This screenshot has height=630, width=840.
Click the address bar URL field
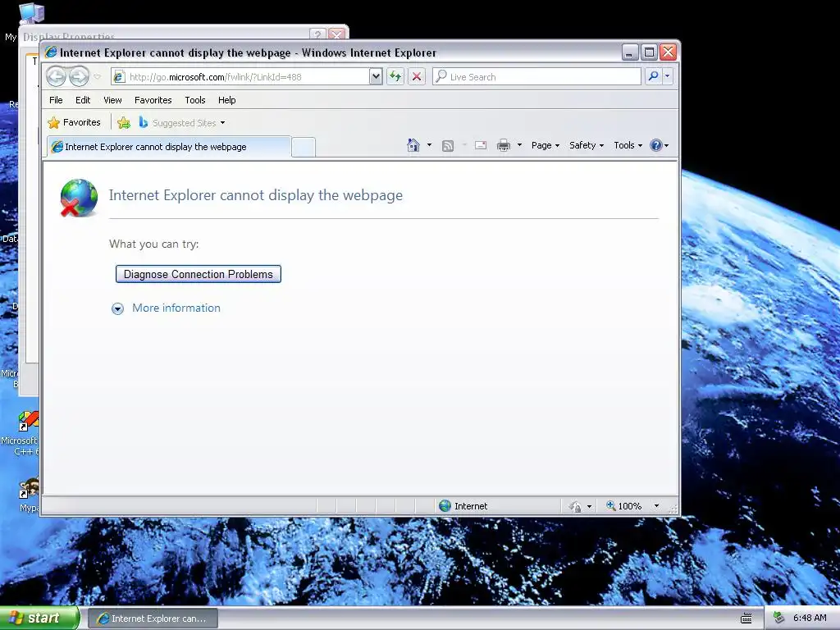[x=240, y=76]
